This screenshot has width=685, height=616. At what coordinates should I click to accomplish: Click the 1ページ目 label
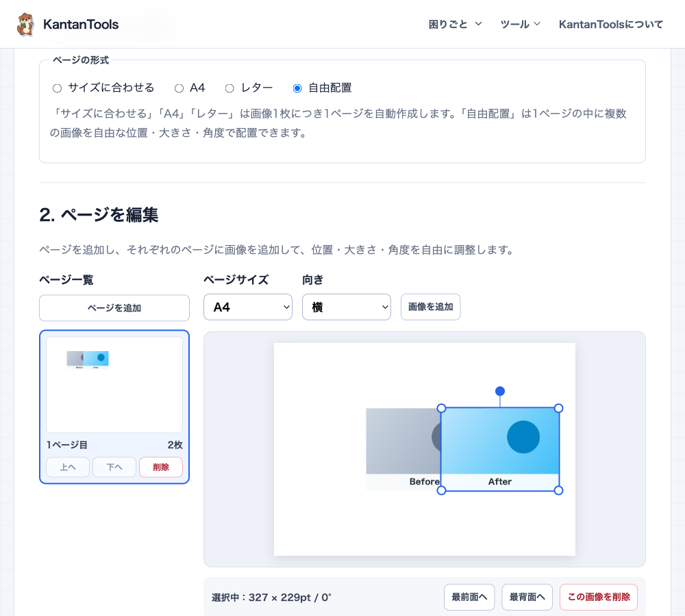pos(67,445)
